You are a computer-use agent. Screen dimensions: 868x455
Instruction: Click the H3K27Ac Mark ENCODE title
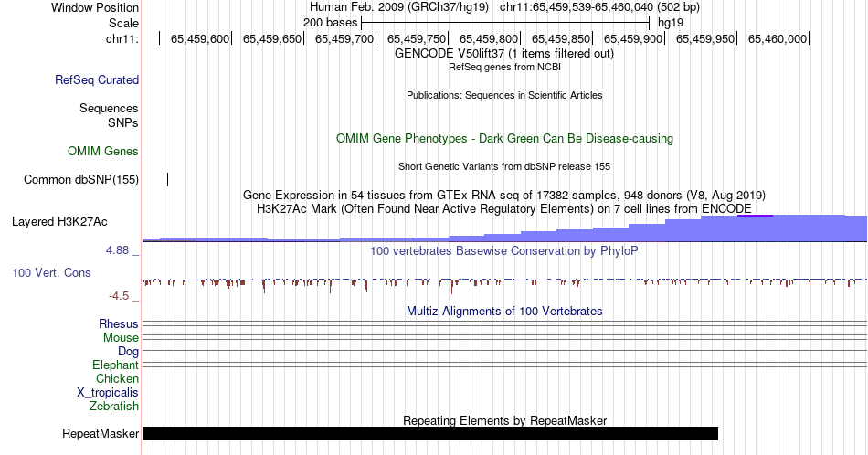[x=504, y=208]
